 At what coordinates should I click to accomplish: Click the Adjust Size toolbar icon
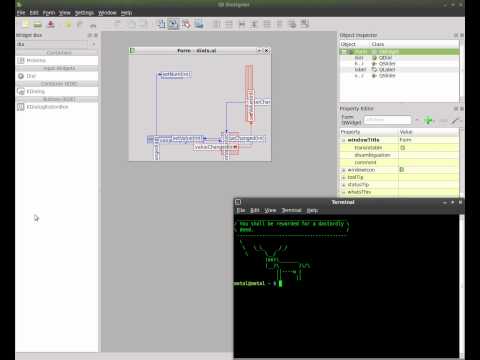[x=305, y=24]
